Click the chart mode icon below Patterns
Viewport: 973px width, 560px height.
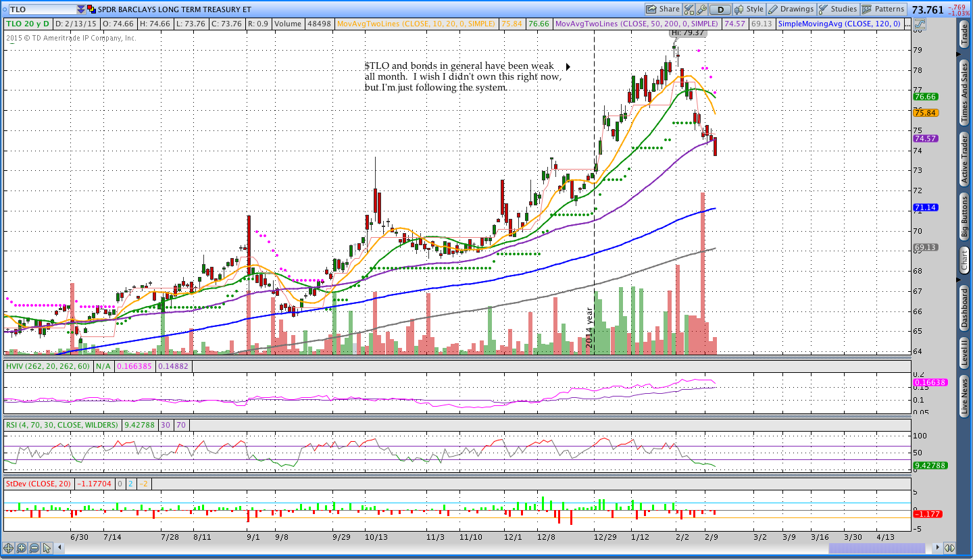[x=920, y=24]
